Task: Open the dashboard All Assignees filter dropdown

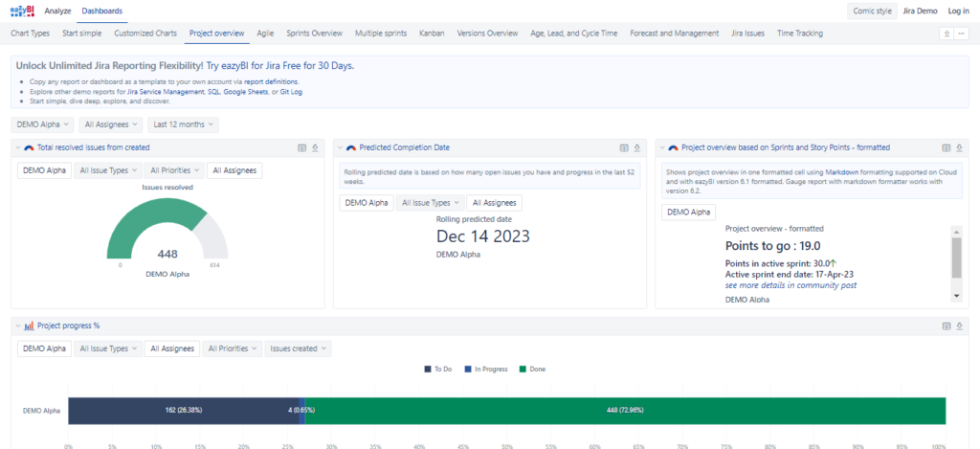Action: (111, 124)
